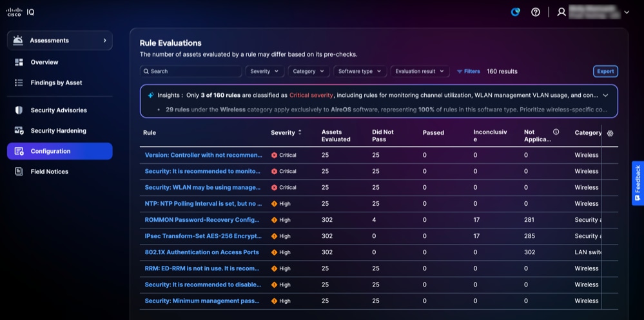Expand the Insights panel chevron
Image resolution: width=644 pixels, height=320 pixels.
(605, 95)
